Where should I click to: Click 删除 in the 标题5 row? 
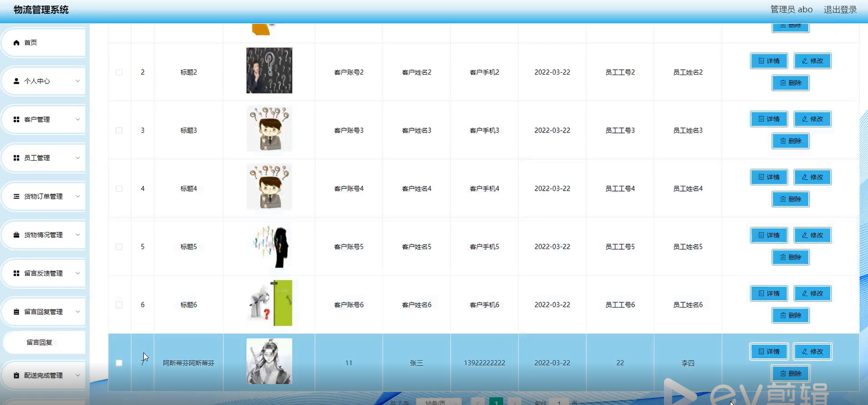pyautogui.click(x=790, y=257)
